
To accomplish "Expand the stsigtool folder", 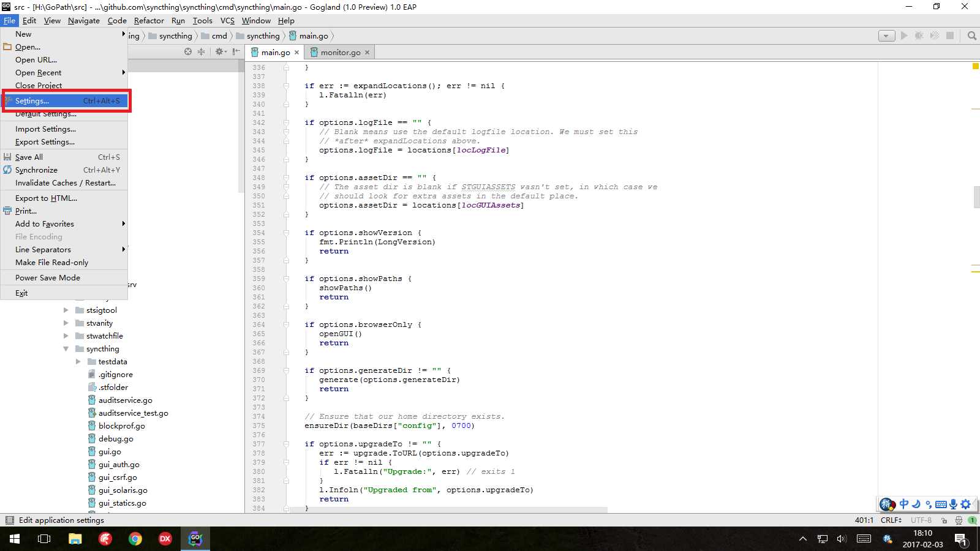I will (66, 310).
